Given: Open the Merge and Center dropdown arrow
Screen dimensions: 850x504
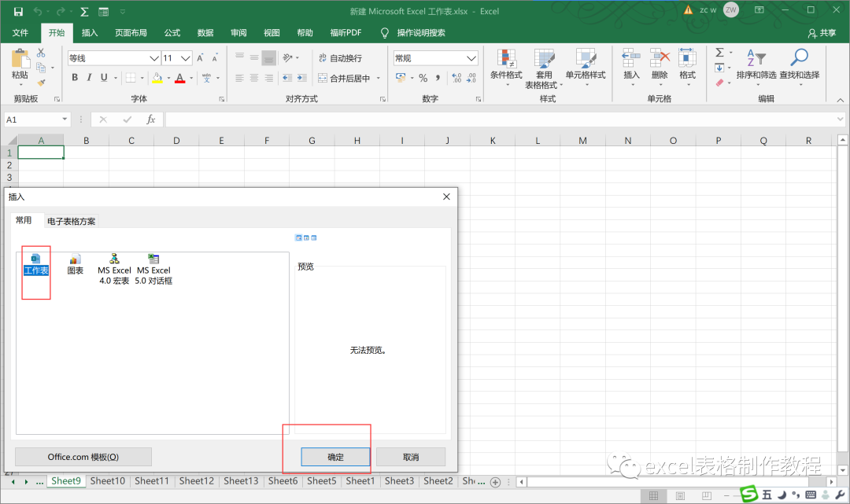Looking at the screenshot, I should 379,78.
